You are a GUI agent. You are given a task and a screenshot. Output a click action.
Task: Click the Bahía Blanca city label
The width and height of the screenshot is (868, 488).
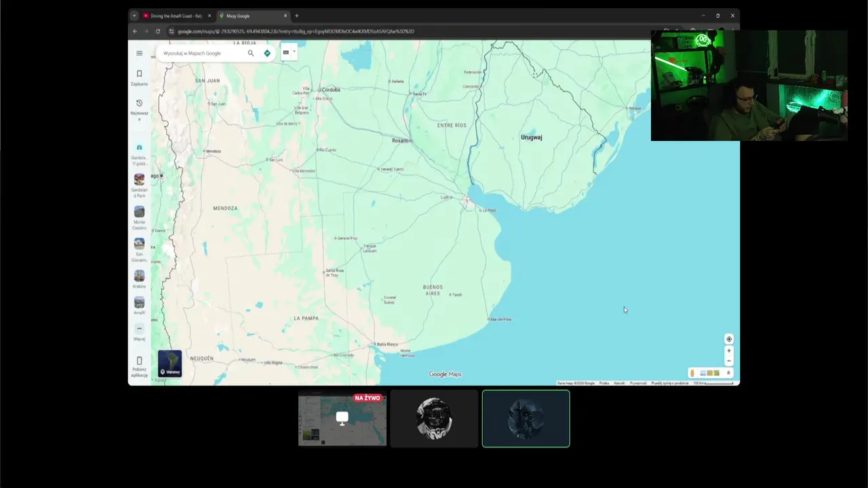point(387,344)
